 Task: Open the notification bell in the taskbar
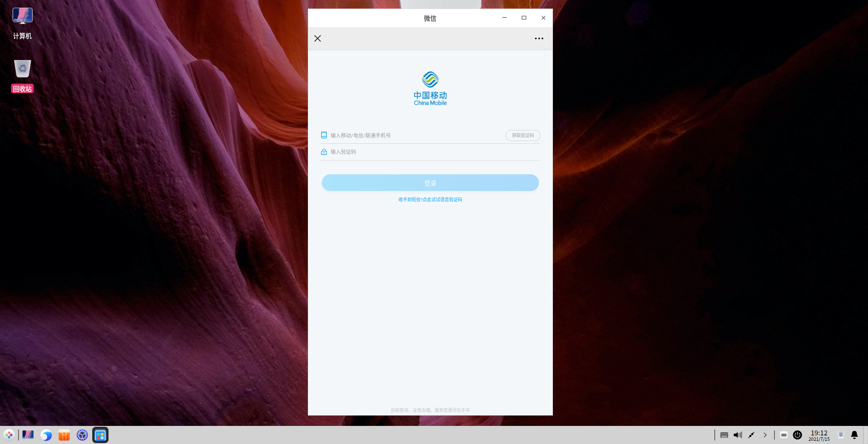pyautogui.click(x=854, y=435)
